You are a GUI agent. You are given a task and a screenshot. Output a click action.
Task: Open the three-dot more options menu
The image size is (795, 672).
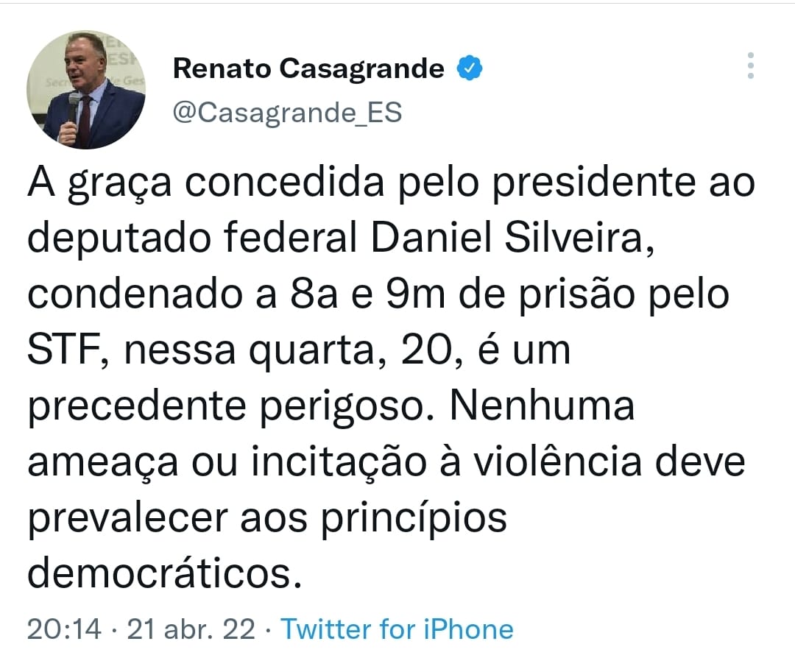[x=750, y=66]
